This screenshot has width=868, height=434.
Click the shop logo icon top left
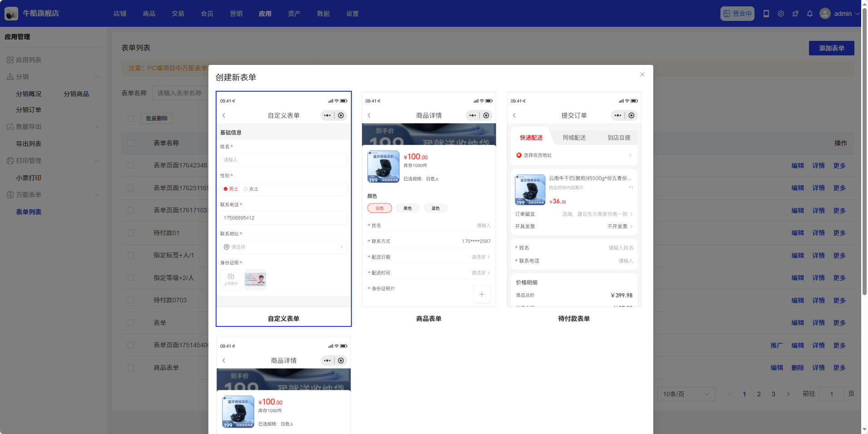pos(11,14)
